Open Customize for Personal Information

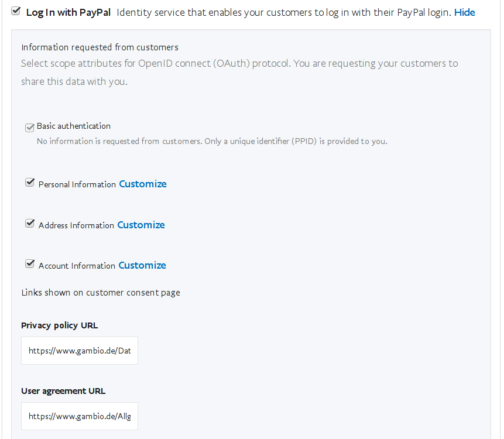tap(143, 184)
